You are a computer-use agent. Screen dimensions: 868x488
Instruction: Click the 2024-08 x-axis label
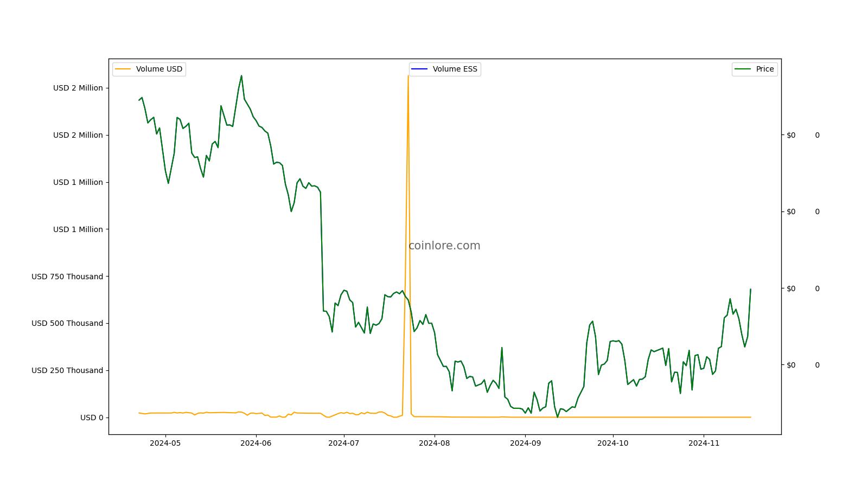[434, 443]
